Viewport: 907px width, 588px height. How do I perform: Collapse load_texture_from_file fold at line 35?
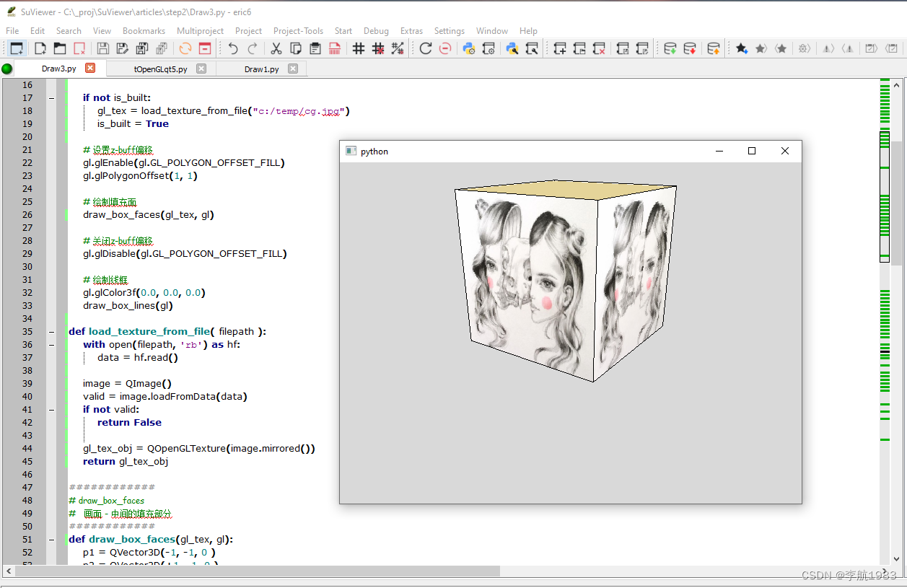coord(51,332)
